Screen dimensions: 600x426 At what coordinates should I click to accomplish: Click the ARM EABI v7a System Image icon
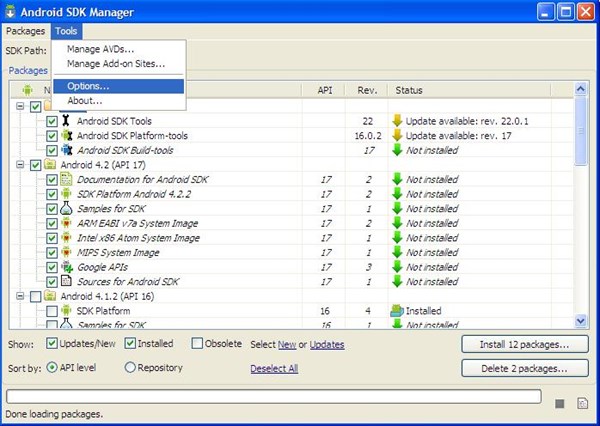[x=68, y=224]
